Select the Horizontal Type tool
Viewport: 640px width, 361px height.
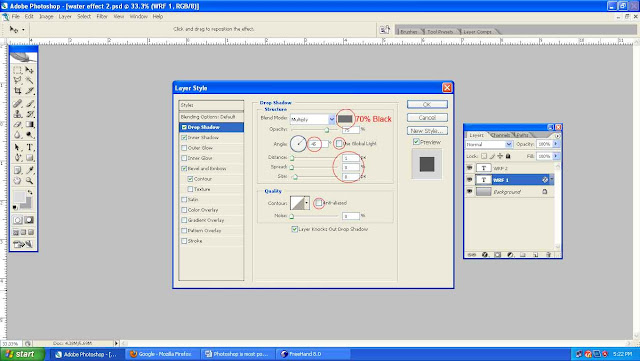click(29, 147)
